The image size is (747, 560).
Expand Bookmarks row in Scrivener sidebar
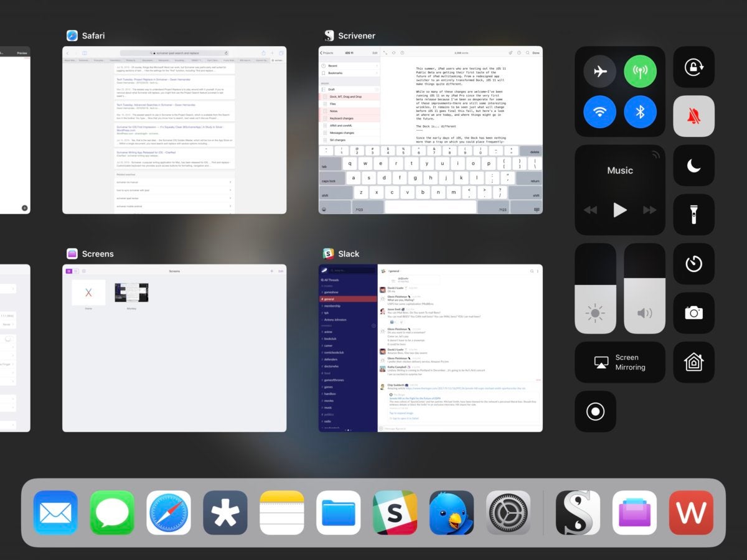click(349, 73)
